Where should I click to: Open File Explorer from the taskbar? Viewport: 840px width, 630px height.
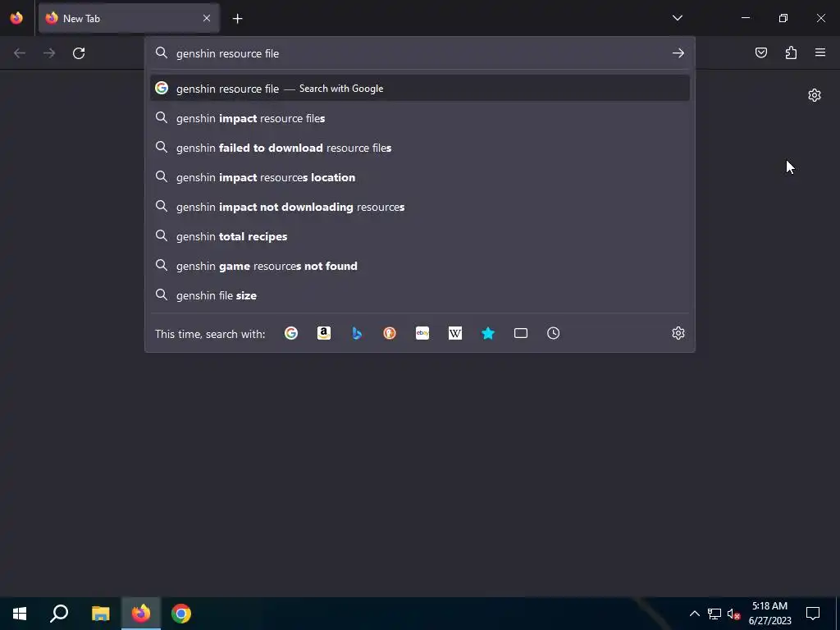(x=100, y=614)
